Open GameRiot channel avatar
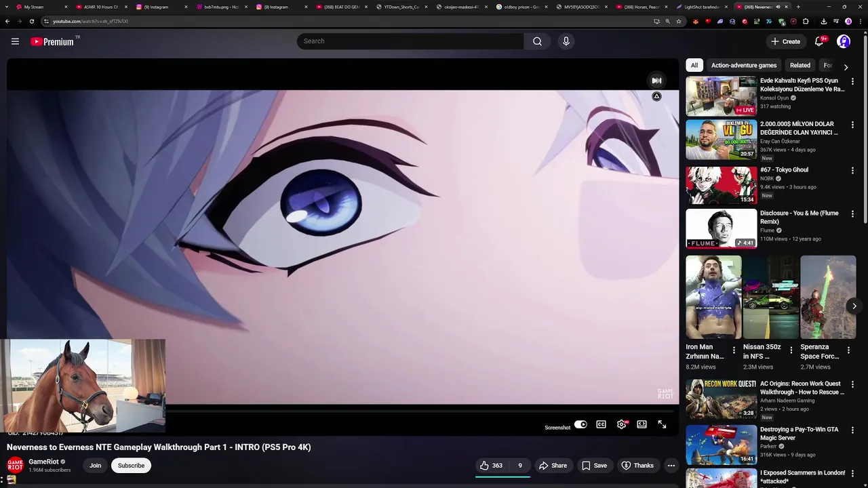This screenshot has width=868, height=488. click(15, 466)
